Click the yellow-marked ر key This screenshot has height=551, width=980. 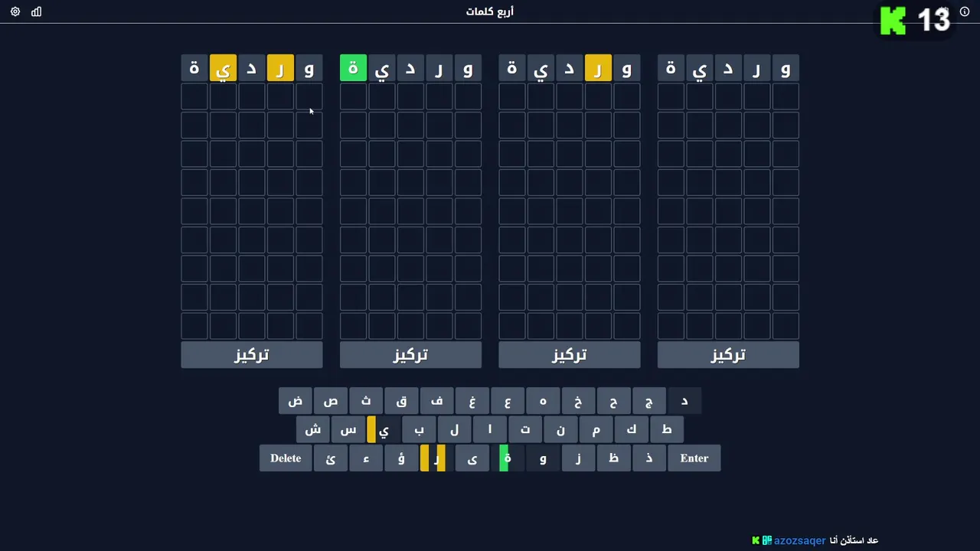pyautogui.click(x=436, y=458)
